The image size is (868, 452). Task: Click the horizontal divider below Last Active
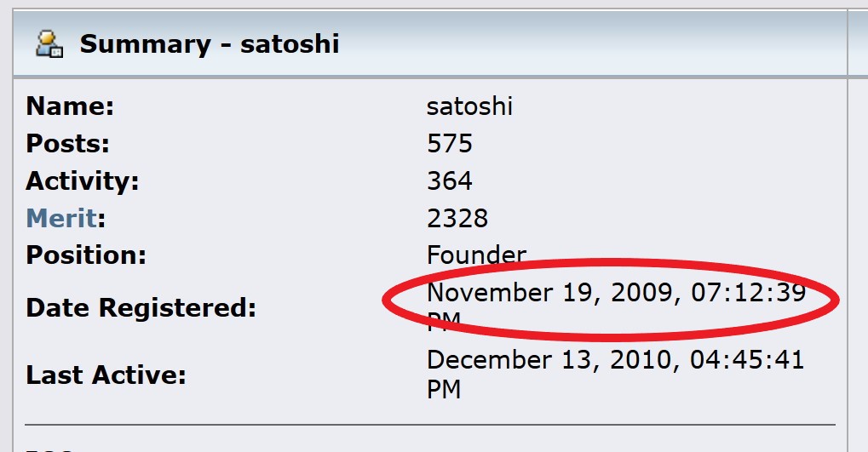click(430, 425)
